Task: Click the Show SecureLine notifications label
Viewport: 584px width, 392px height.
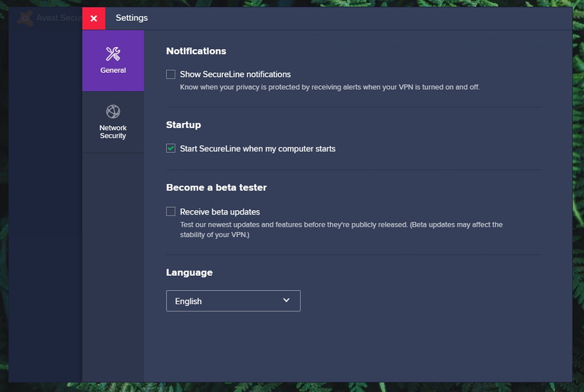Action: coord(235,75)
